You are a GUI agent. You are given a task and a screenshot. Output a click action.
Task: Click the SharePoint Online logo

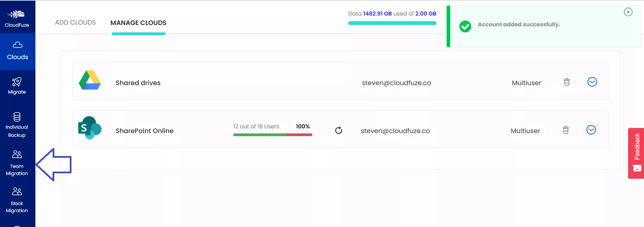coord(90,128)
